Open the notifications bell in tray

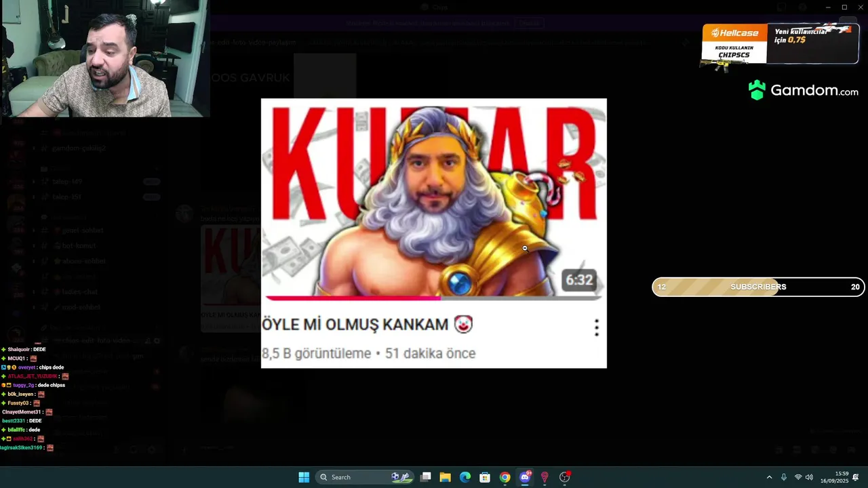(856, 477)
